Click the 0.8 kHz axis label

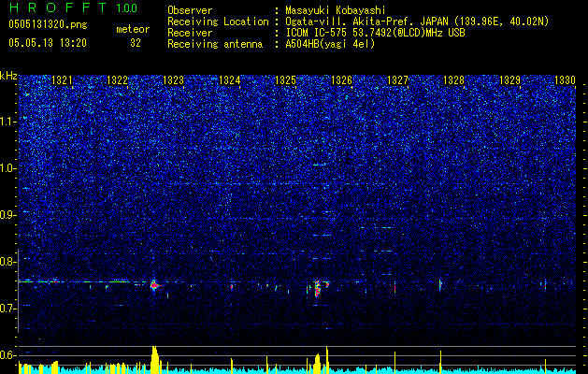[x=8, y=262]
